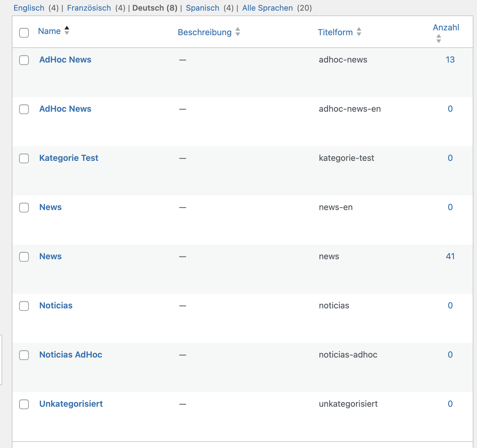Image resolution: width=477 pixels, height=448 pixels.
Task: Check the box for Kategorie Test
Action: (24, 158)
